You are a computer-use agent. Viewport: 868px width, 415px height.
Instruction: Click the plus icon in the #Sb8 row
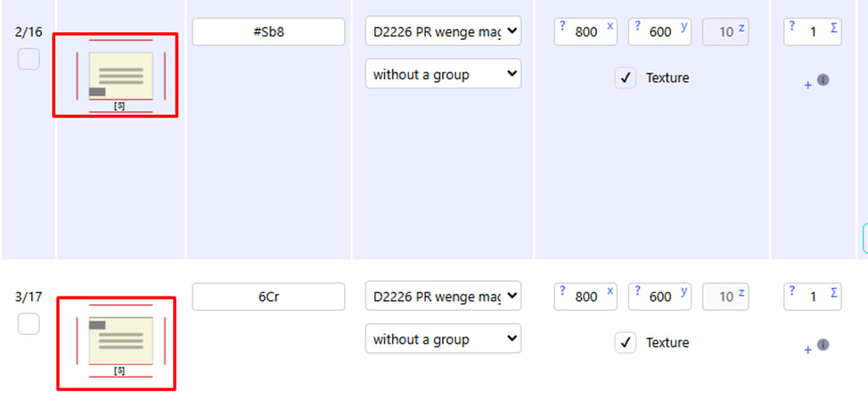[808, 85]
